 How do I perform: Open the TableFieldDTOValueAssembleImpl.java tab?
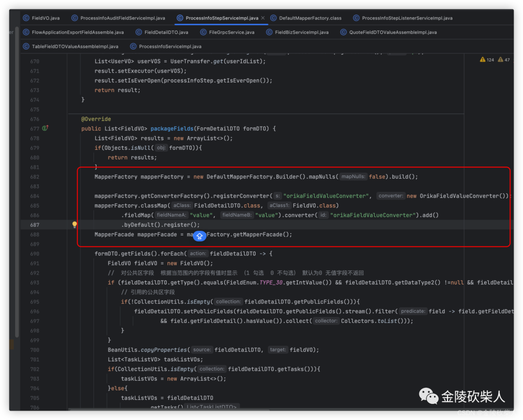(x=70, y=47)
